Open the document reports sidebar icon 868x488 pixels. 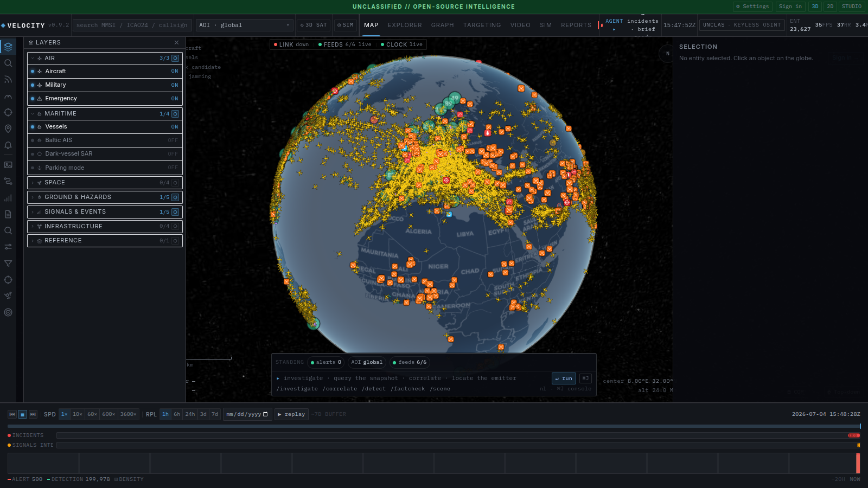[x=8, y=214]
